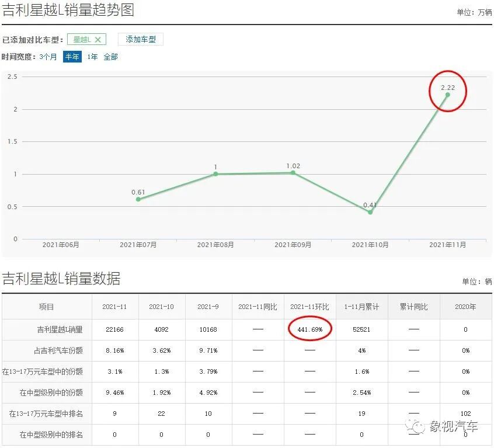Image resolution: width=494 pixels, height=448 pixels.
Task: Click the 22166 sales cell
Action: click(114, 329)
